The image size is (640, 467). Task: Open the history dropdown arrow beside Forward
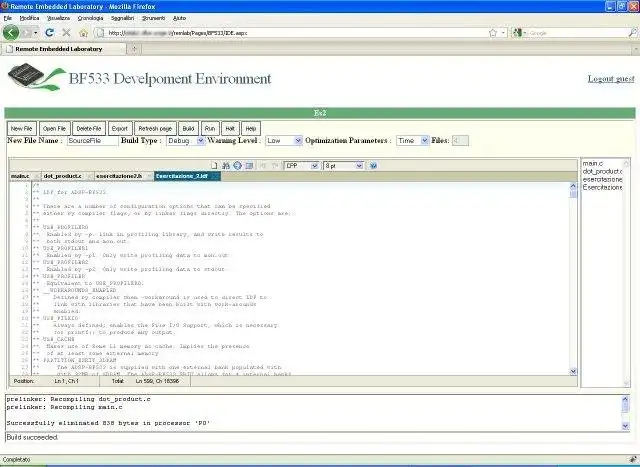pyautogui.click(x=36, y=33)
